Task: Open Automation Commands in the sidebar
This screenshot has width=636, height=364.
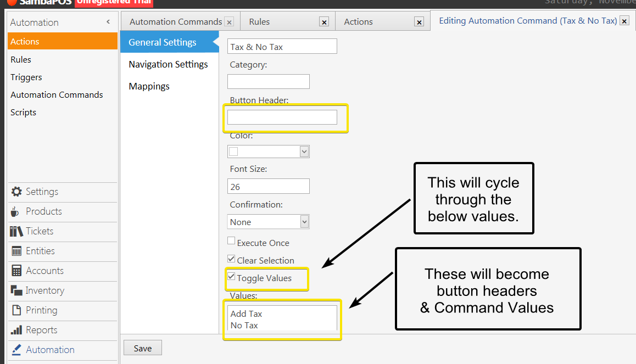Action: (57, 94)
